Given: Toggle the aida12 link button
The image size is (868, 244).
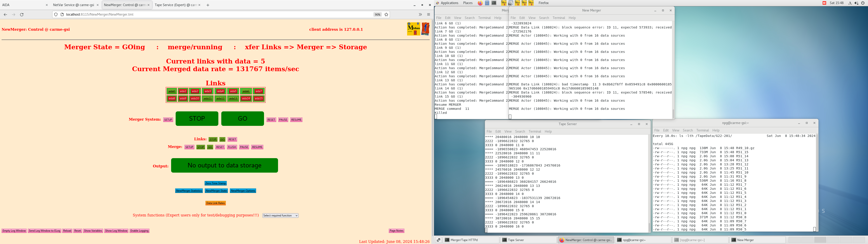Looking at the screenshot, I should (220, 99).
